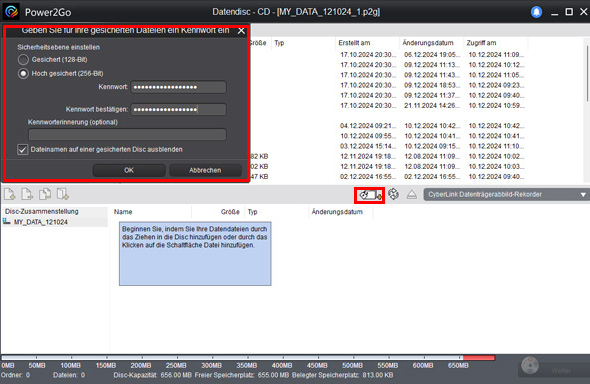This screenshot has height=384, width=590.
Task: Click the 82 KB size cell
Action: tap(259, 156)
